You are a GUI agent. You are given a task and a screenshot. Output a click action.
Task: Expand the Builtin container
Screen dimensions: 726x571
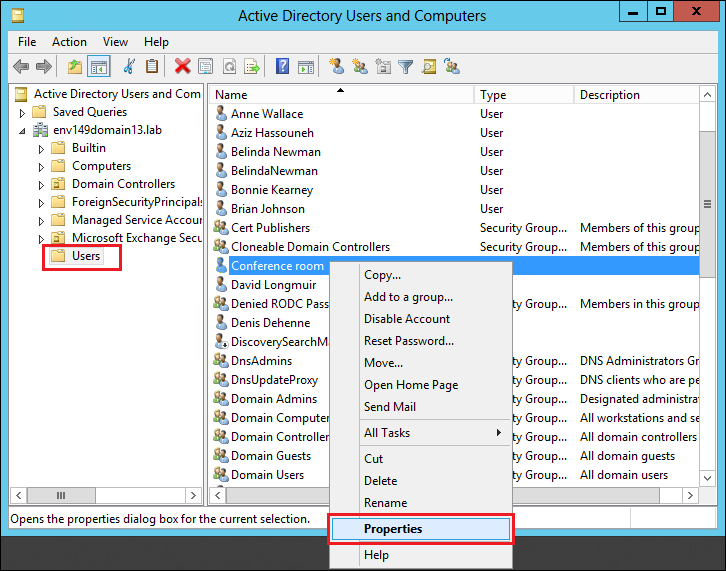(x=41, y=149)
